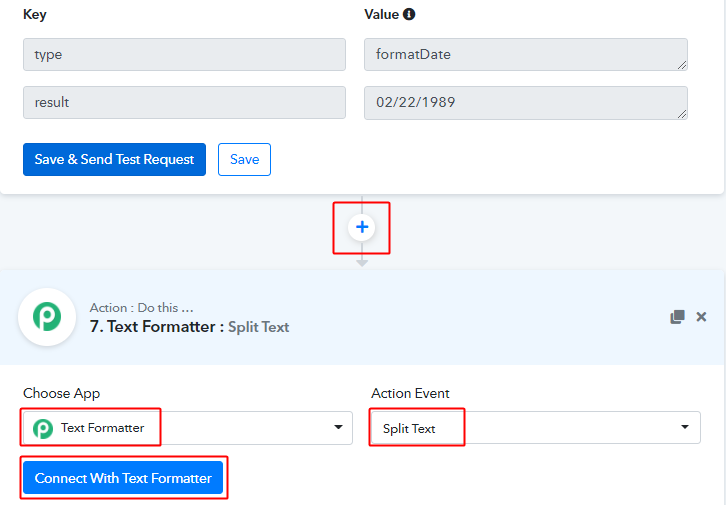Click the 'Key' column heading
Image resolution: width=726 pixels, height=505 pixels.
coord(35,14)
